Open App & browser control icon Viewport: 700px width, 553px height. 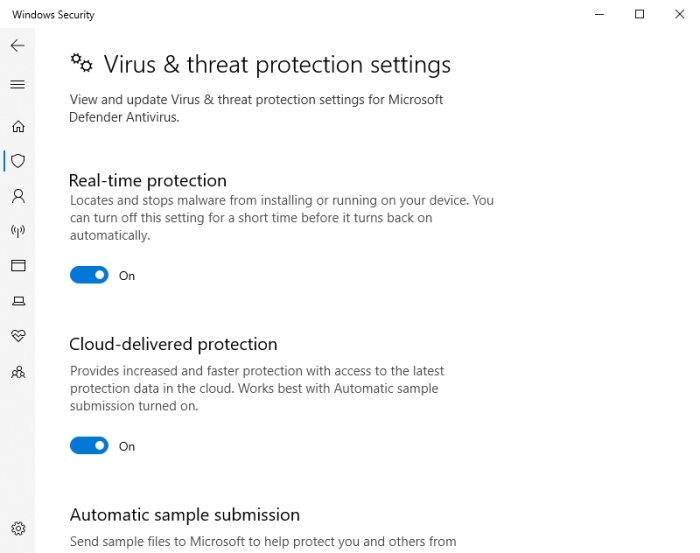pos(18,265)
